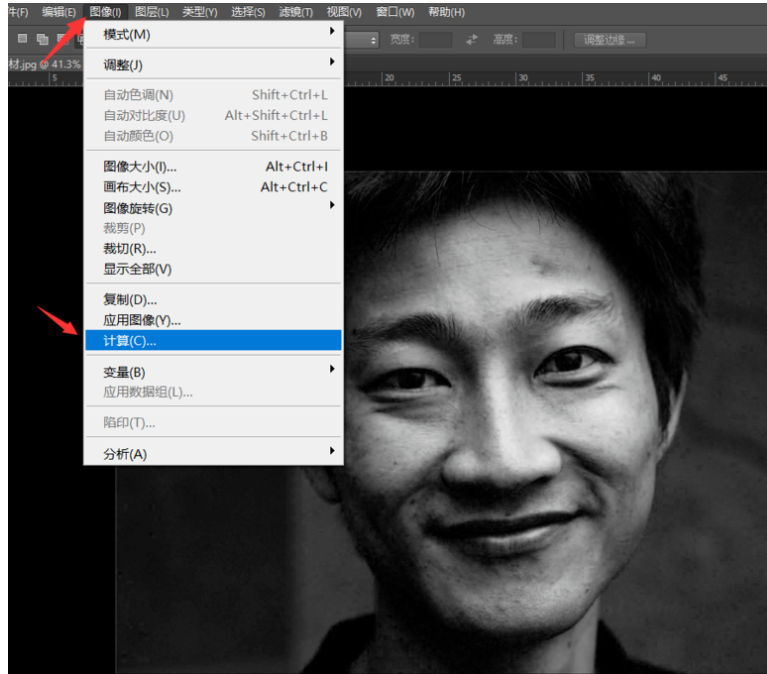Open Analysis 分析(A) item
Image resolution: width=767 pixels, height=674 pixels.
213,454
